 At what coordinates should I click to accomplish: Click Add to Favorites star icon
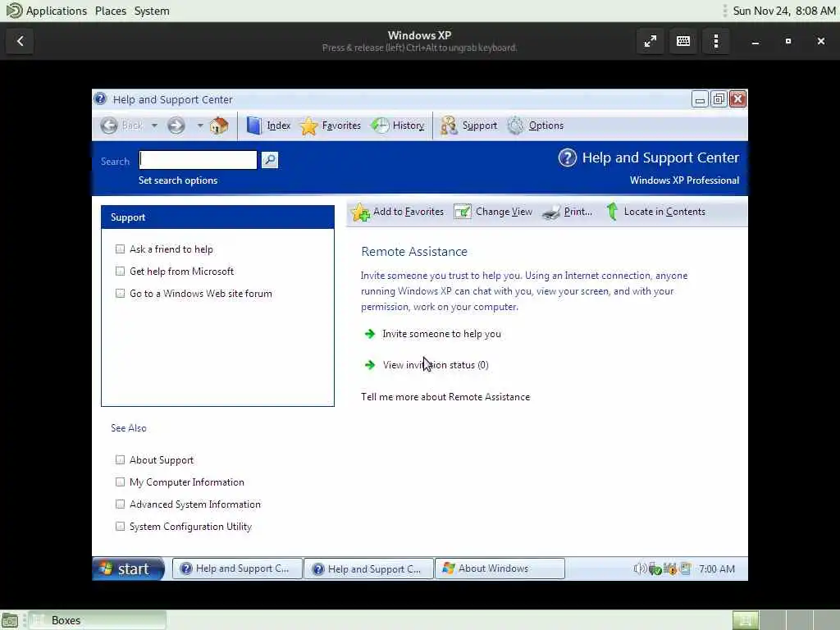tap(361, 212)
